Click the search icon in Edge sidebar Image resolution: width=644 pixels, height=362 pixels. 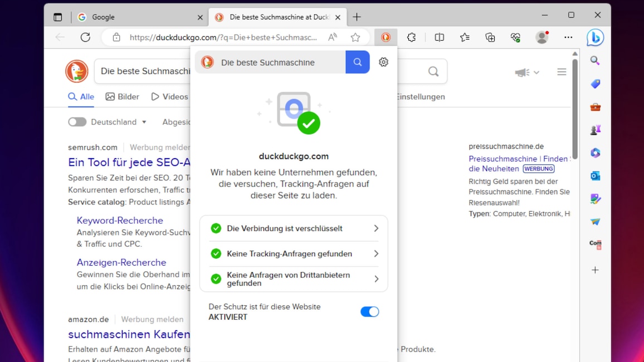(x=595, y=61)
